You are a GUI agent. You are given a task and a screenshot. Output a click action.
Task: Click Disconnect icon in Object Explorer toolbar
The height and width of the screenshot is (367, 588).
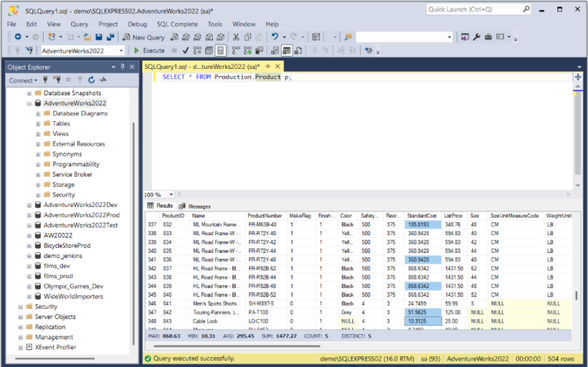tap(57, 80)
